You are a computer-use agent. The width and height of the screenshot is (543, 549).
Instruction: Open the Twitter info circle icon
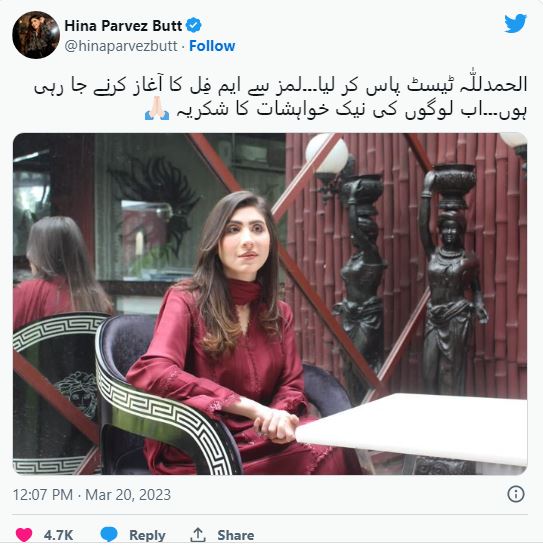tap(516, 494)
